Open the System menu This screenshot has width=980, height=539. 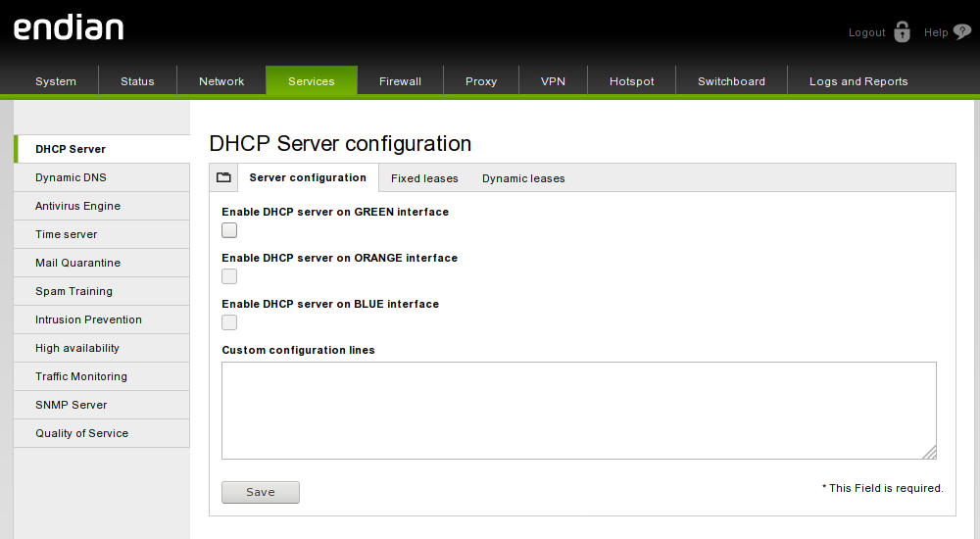pyautogui.click(x=56, y=81)
